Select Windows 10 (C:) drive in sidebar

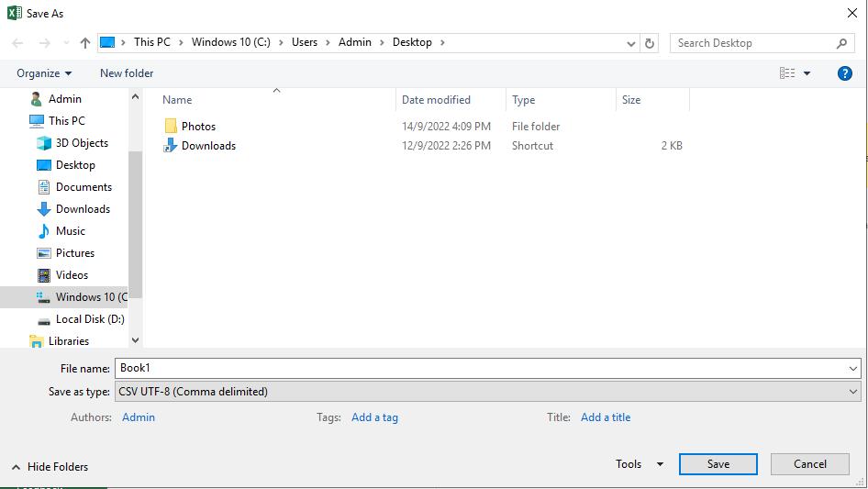point(63,297)
